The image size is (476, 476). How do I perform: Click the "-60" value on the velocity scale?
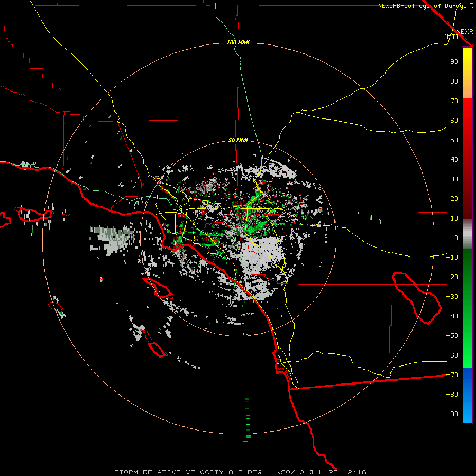tap(452, 355)
